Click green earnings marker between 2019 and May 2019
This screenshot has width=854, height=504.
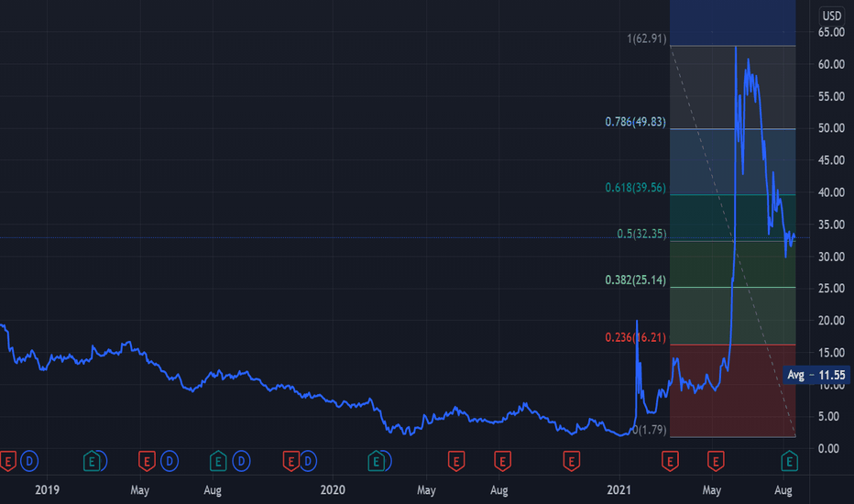click(x=92, y=462)
